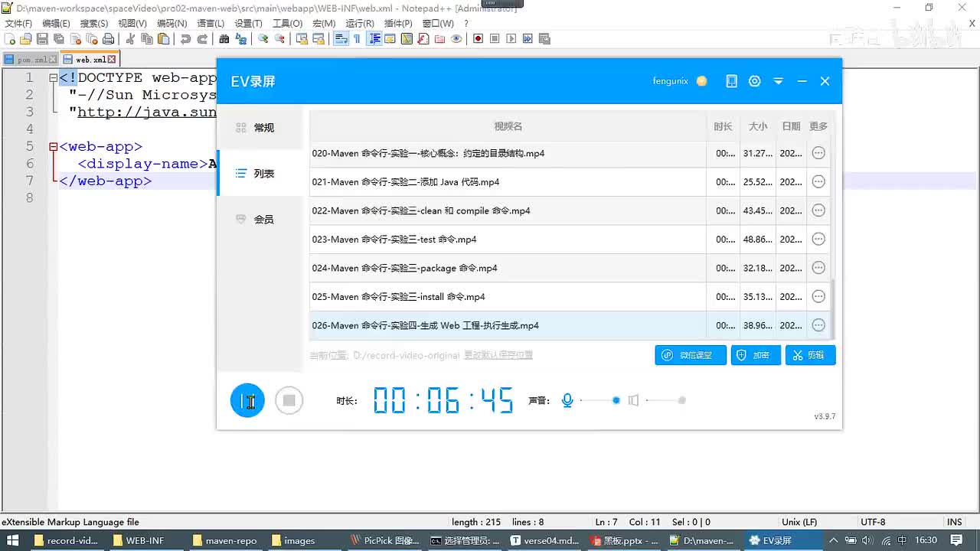This screenshot has width=980, height=551.
Task: Click the Save recorded macro icon
Action: tap(544, 39)
